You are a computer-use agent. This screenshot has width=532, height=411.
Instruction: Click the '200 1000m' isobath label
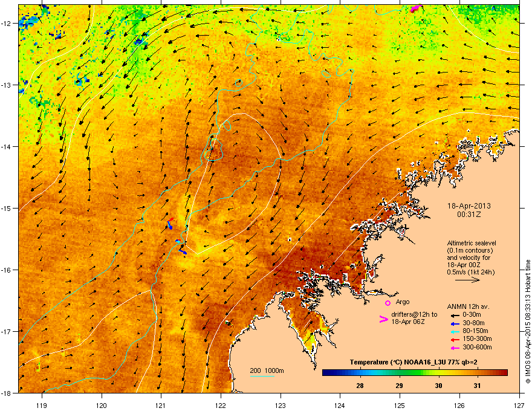click(x=267, y=371)
